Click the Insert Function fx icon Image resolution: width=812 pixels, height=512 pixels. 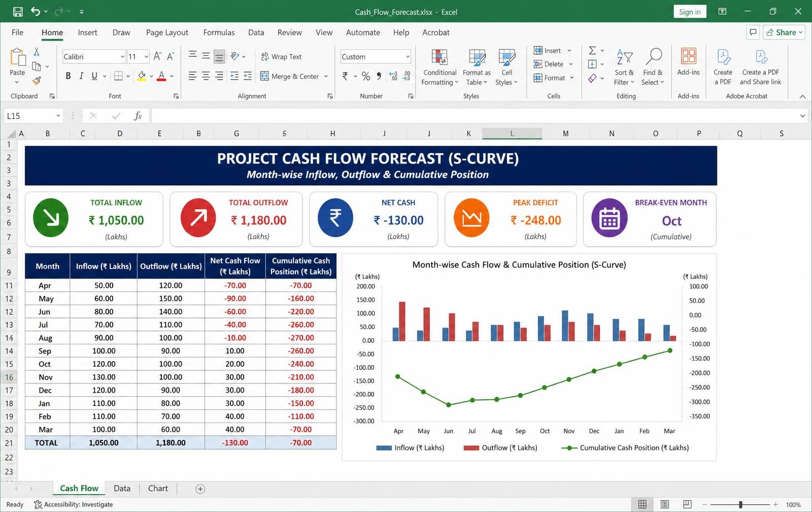[x=138, y=116]
